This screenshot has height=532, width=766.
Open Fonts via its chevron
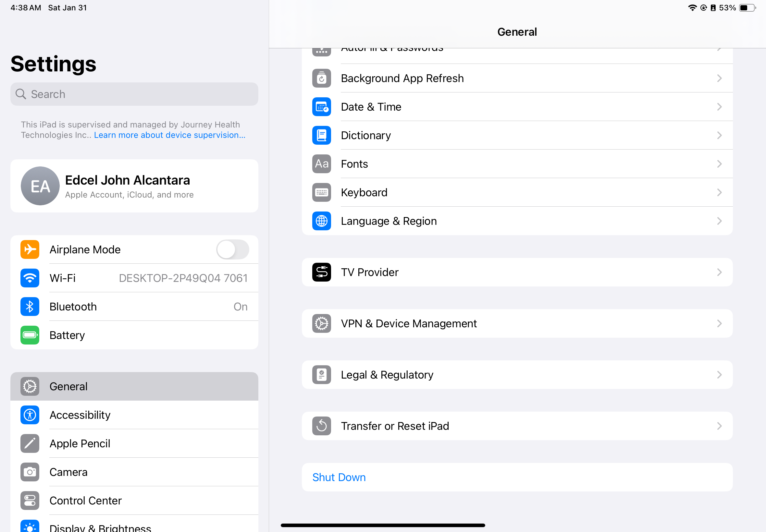pyautogui.click(x=719, y=164)
